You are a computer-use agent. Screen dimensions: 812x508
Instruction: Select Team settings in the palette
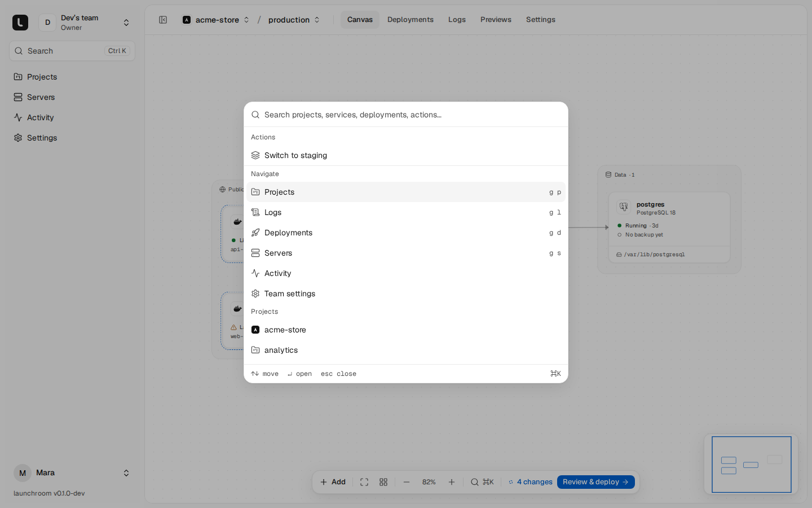coord(406,294)
